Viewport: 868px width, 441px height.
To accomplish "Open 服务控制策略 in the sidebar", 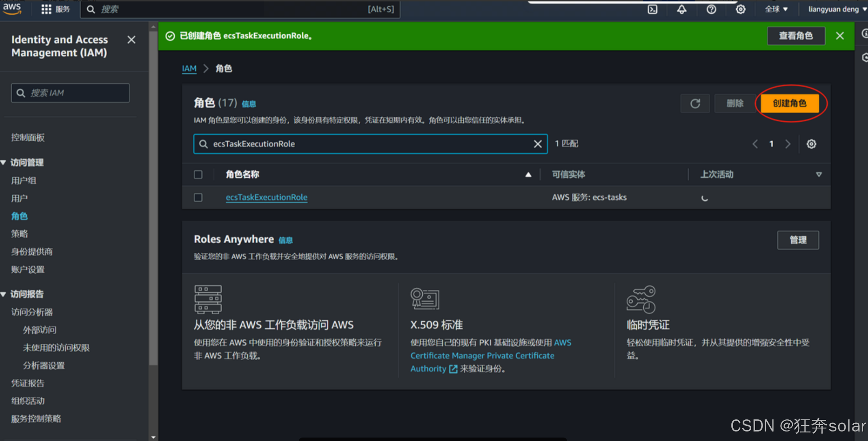I will point(36,419).
